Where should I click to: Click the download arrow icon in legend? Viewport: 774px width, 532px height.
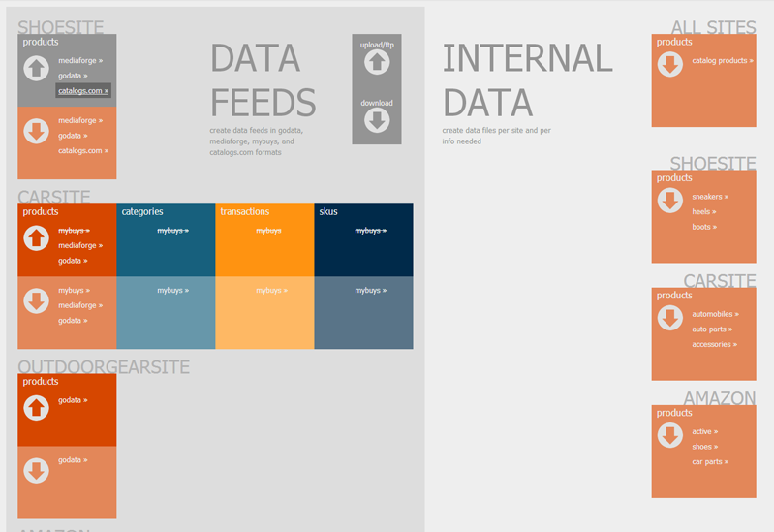pyautogui.click(x=377, y=120)
